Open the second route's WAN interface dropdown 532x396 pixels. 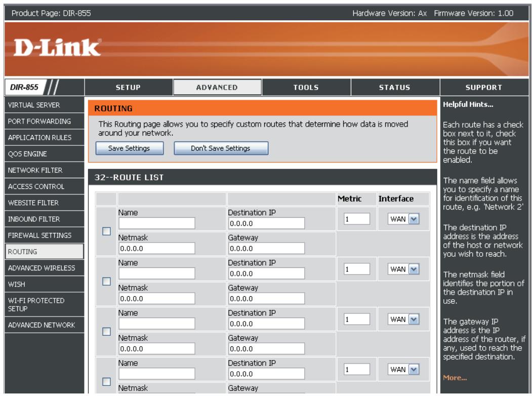403,269
